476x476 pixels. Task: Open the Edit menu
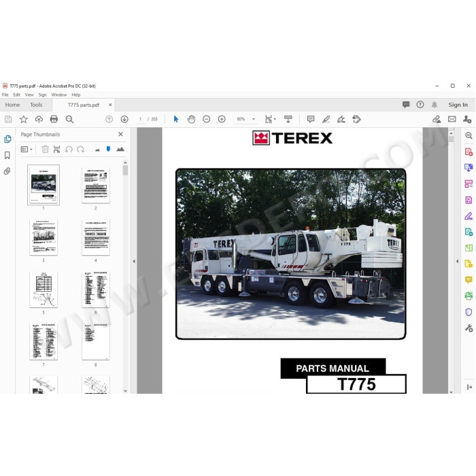tap(17, 95)
